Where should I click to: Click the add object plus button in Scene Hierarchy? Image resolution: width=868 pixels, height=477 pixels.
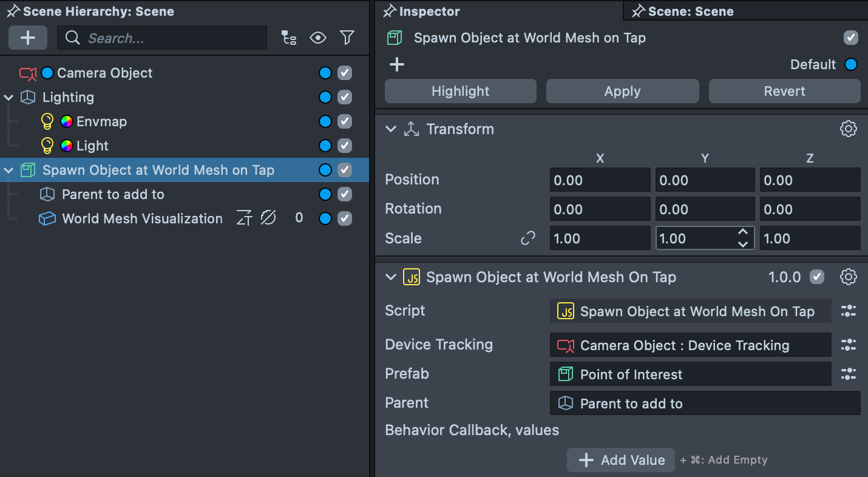click(x=28, y=38)
